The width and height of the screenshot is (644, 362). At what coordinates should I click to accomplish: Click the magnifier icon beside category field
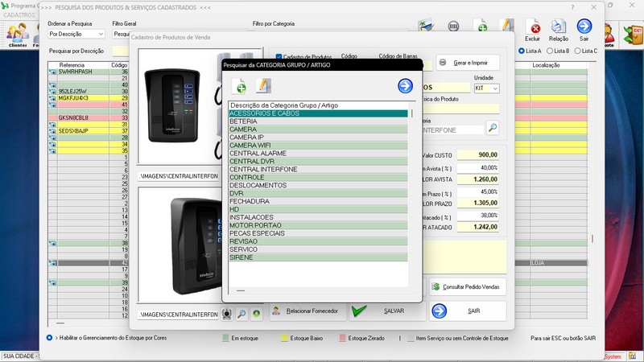[492, 128]
